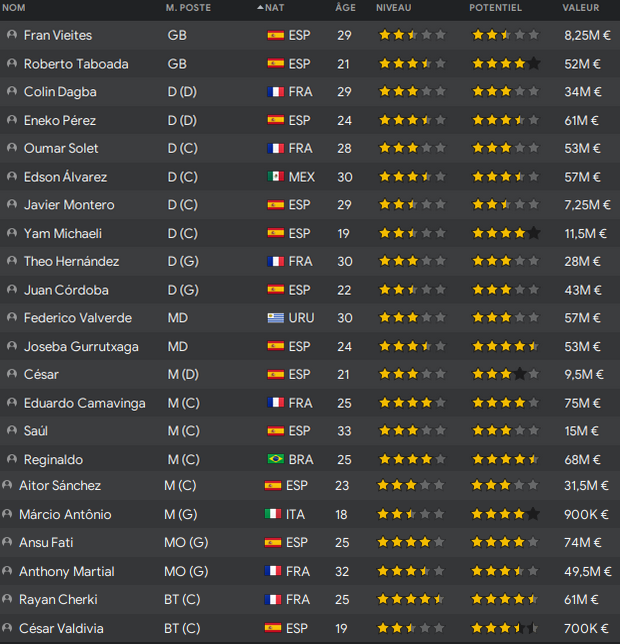Click the POTENTIEL column header

pyautogui.click(x=495, y=8)
